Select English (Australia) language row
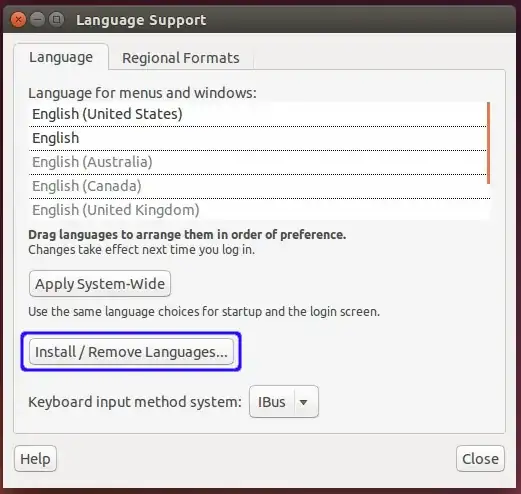521x494 pixels. click(258, 162)
